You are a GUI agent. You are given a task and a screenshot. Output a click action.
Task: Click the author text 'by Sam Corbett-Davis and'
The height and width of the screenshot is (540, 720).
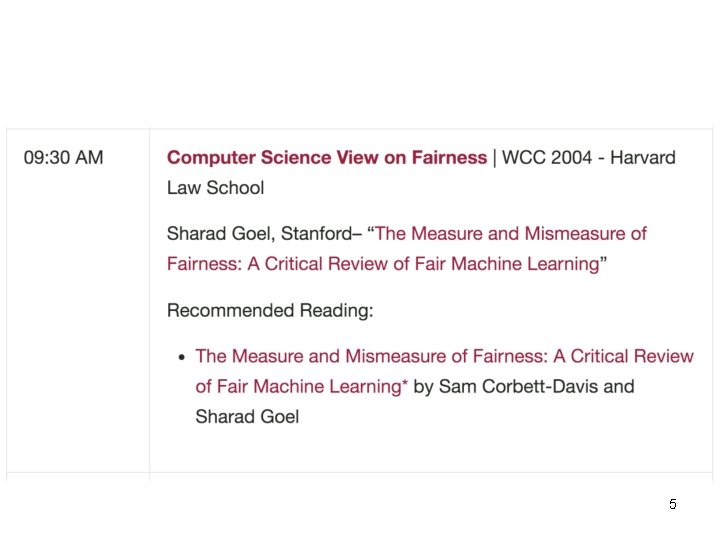[x=524, y=386]
